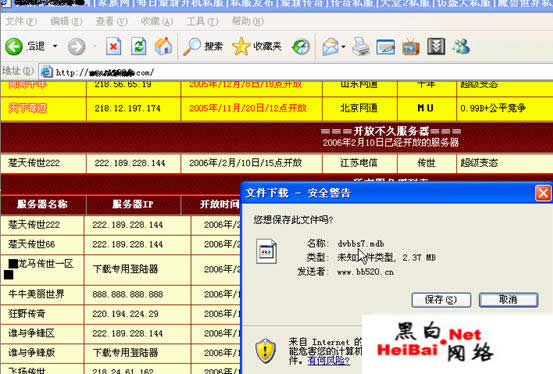Click 取消 button in download dialog
This screenshot has height=374, width=553.
(x=508, y=300)
